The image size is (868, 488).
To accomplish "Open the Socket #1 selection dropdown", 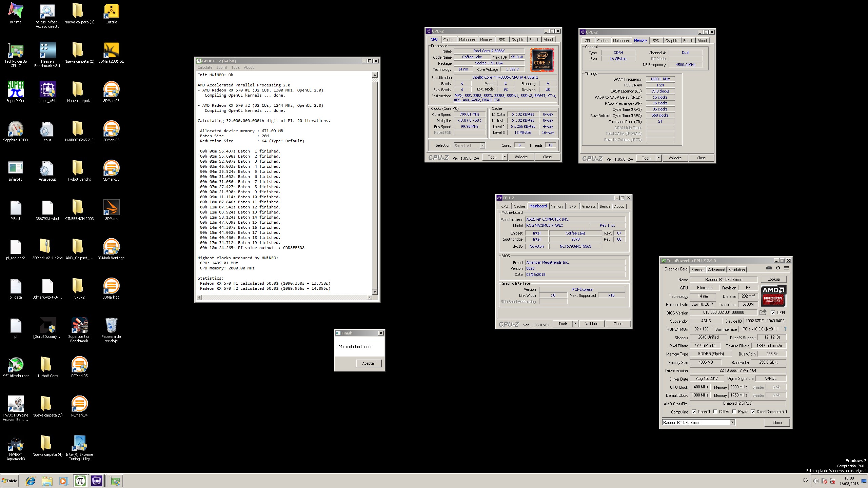I will tap(469, 145).
